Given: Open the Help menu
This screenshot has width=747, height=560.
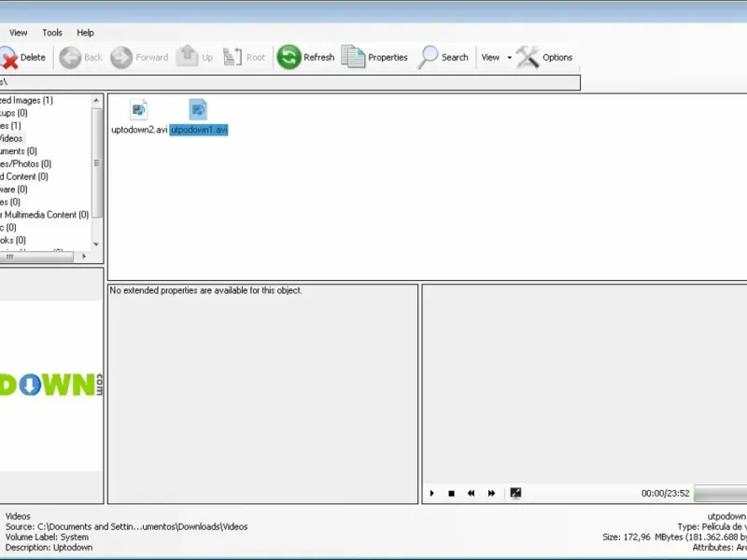Looking at the screenshot, I should pos(85,33).
